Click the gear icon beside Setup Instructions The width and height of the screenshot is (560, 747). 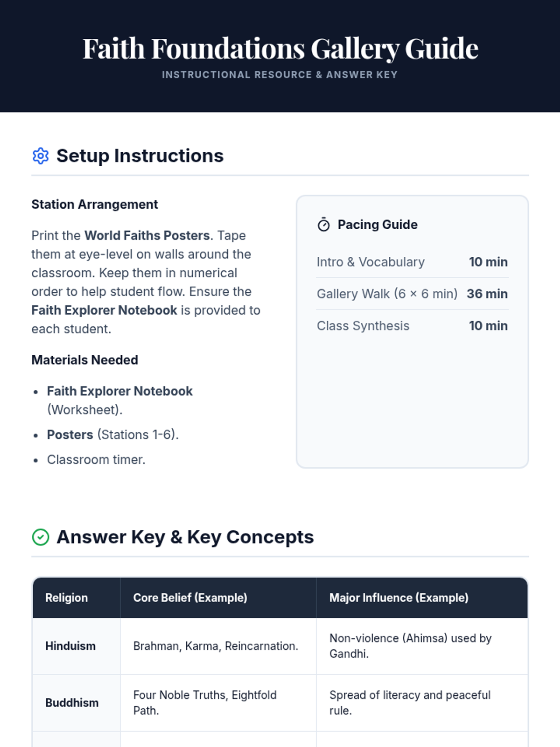(41, 156)
